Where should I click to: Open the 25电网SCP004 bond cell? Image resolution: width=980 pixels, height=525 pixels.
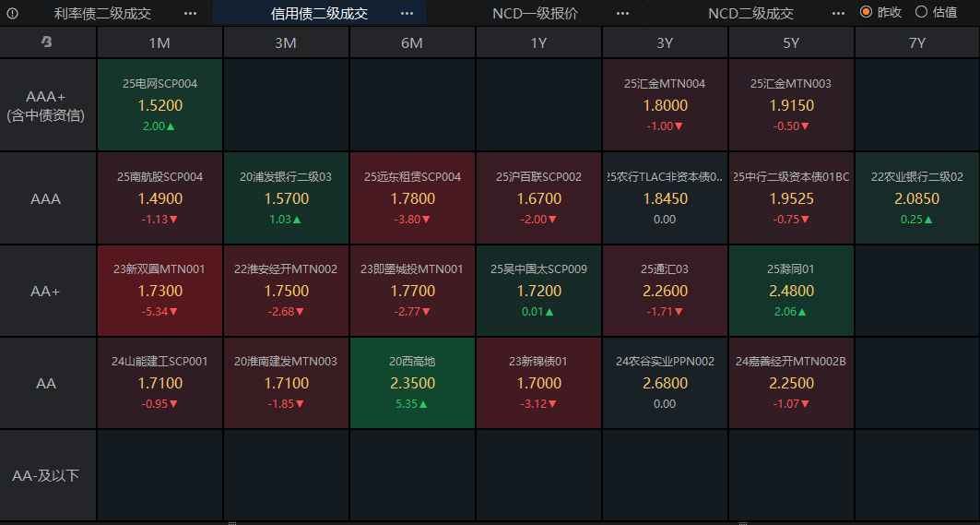[160, 104]
